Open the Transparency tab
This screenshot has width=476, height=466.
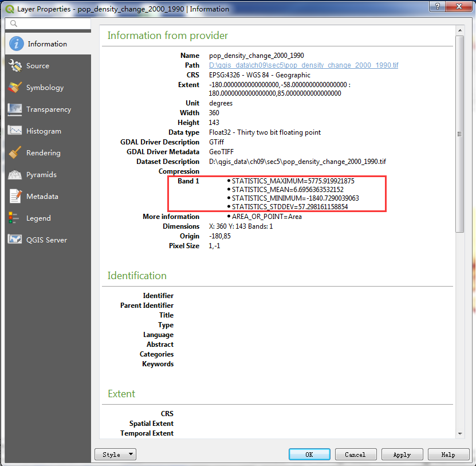pyautogui.click(x=49, y=109)
